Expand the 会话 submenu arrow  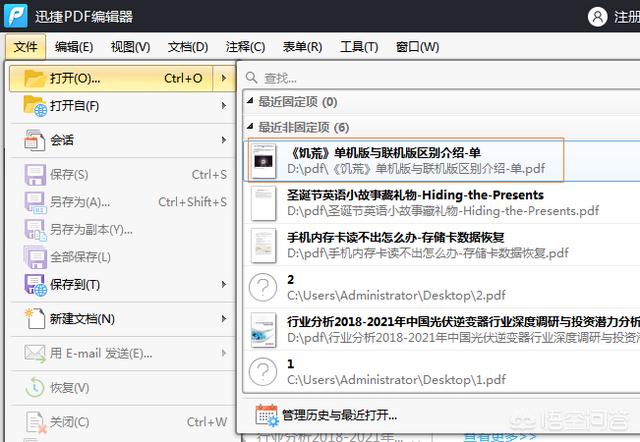coord(224,140)
